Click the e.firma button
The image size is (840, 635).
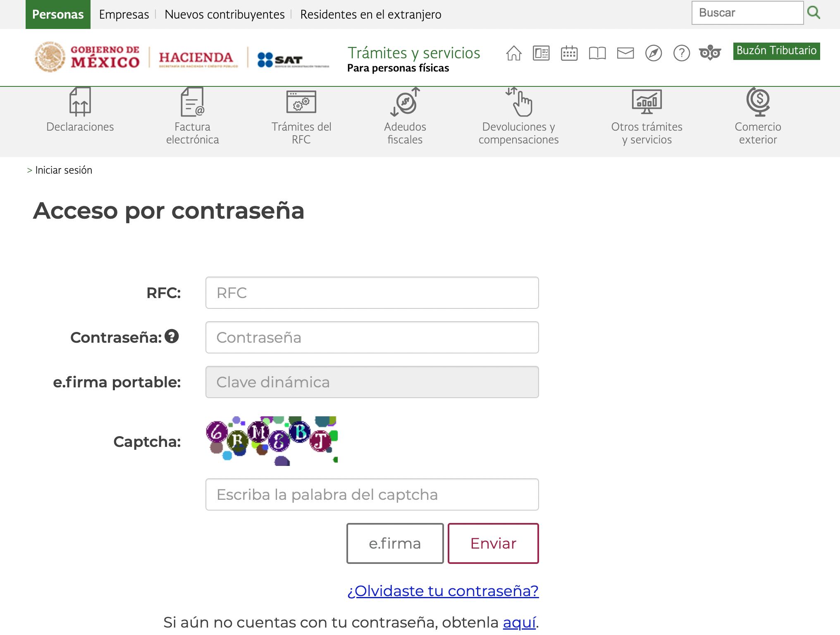tap(395, 543)
